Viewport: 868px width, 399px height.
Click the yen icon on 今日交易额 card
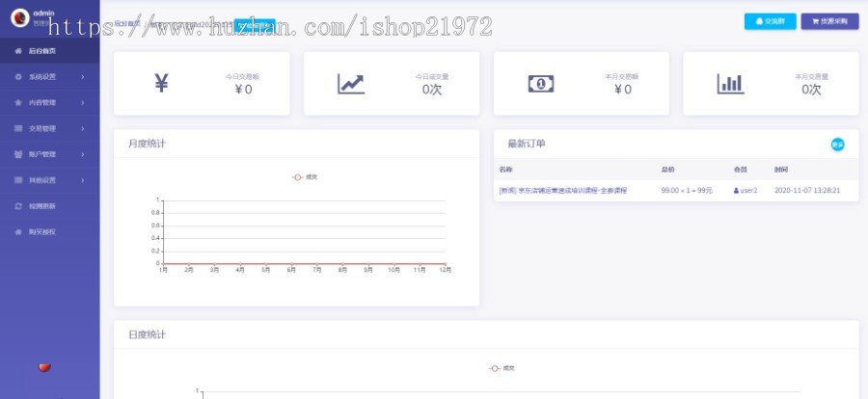161,84
